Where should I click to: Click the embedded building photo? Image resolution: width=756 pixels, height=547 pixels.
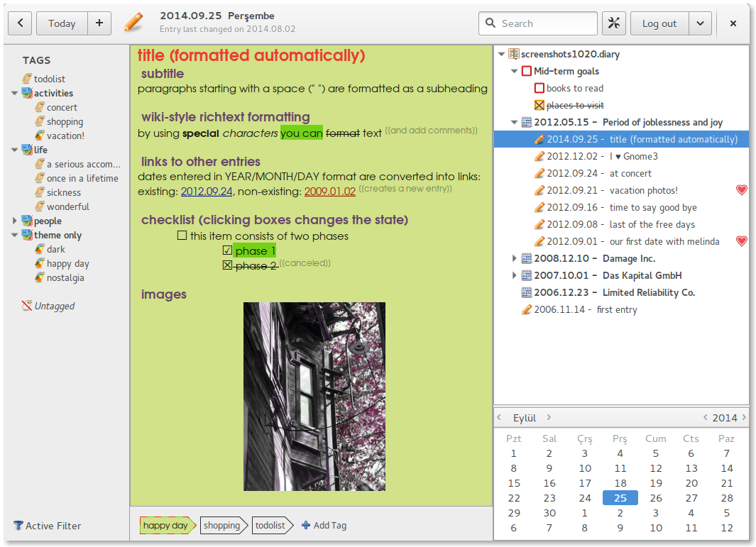pos(314,396)
